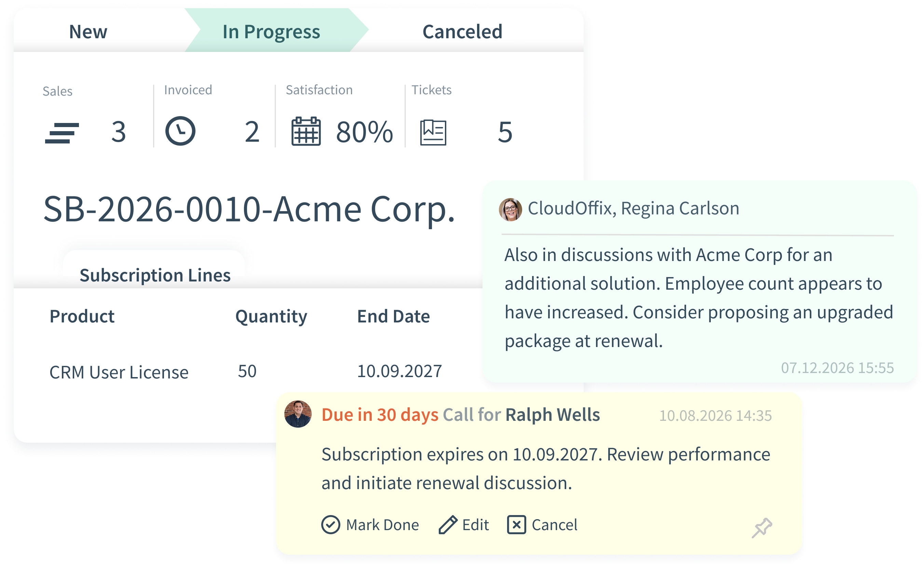The image size is (924, 567).
Task: Click the Satisfaction calendar icon
Action: (x=306, y=131)
